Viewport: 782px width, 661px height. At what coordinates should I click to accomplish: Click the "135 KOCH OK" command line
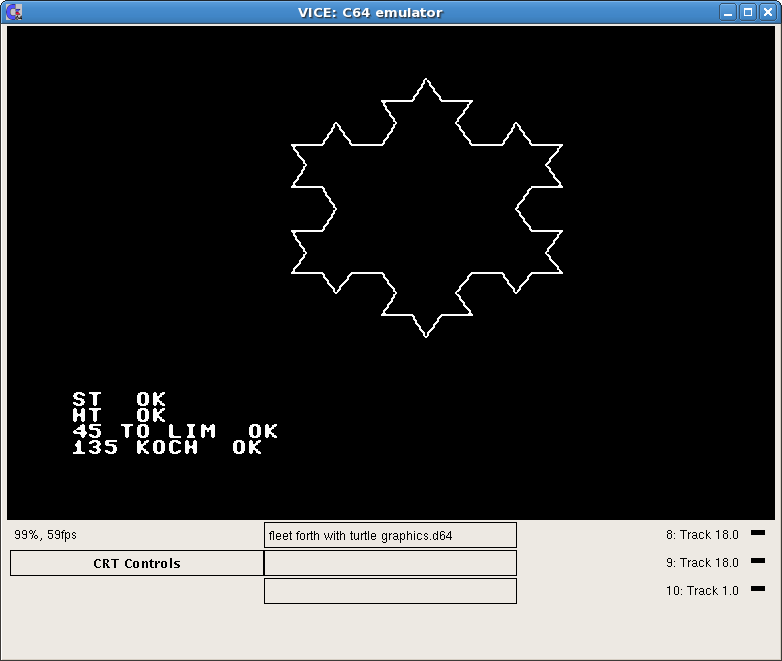tap(167, 448)
